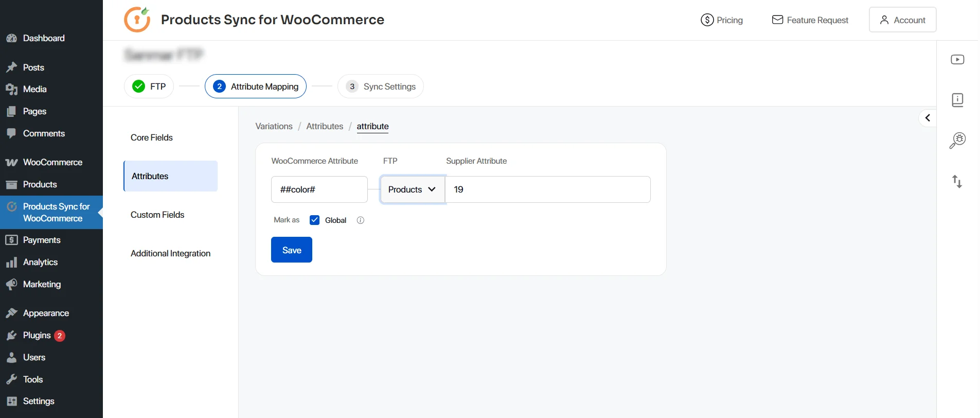Open the Pricing link
This screenshot has height=418, width=980.
(722, 20)
